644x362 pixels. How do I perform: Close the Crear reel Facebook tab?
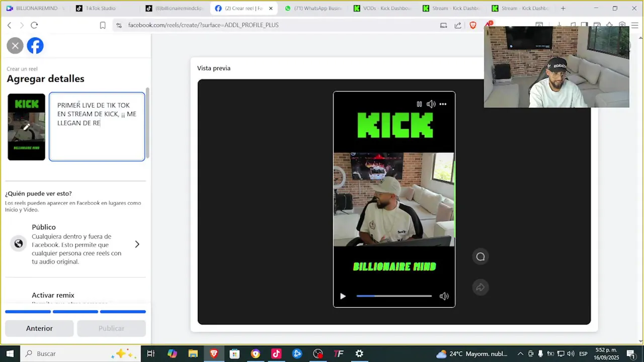pyautogui.click(x=271, y=9)
